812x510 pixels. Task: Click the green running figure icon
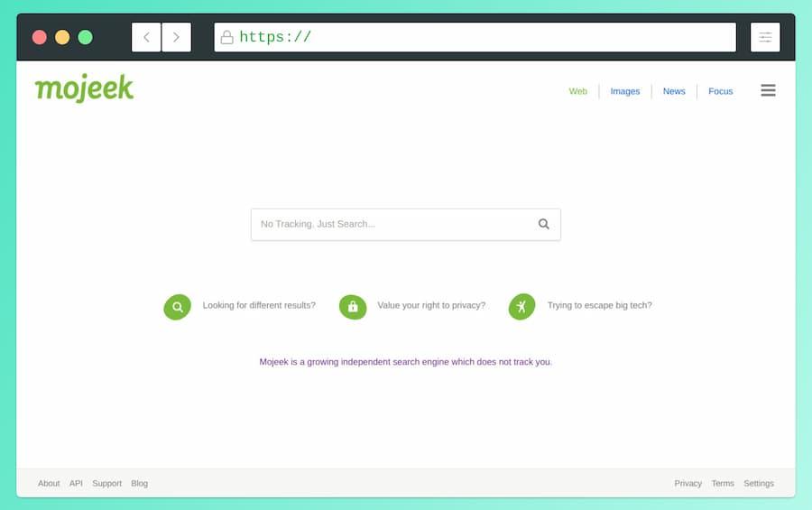pos(522,307)
